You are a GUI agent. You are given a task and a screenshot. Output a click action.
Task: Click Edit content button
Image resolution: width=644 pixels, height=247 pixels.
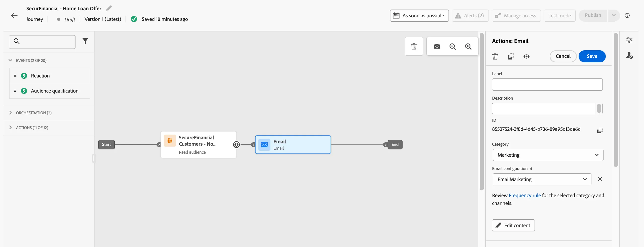coord(513,225)
